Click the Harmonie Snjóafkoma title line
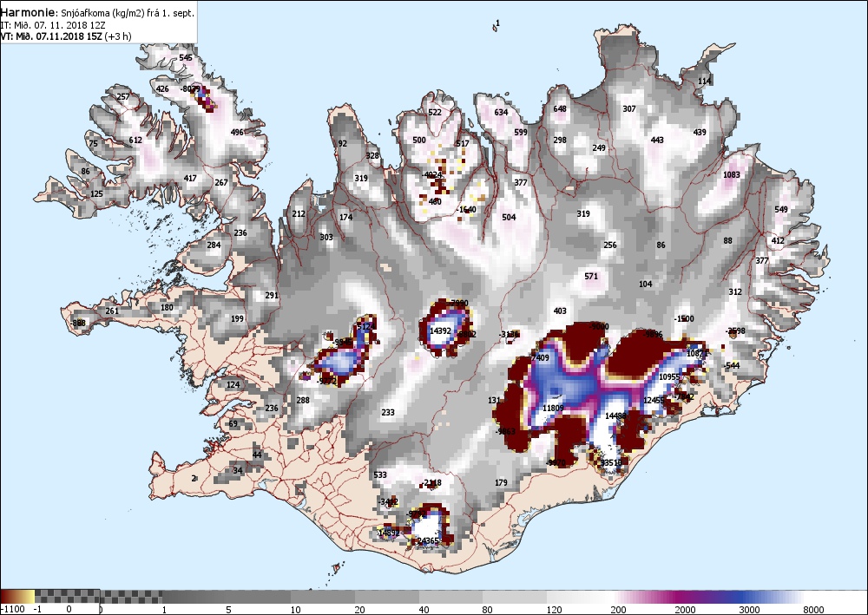Screen dimensions: 868x615 (x=97, y=13)
